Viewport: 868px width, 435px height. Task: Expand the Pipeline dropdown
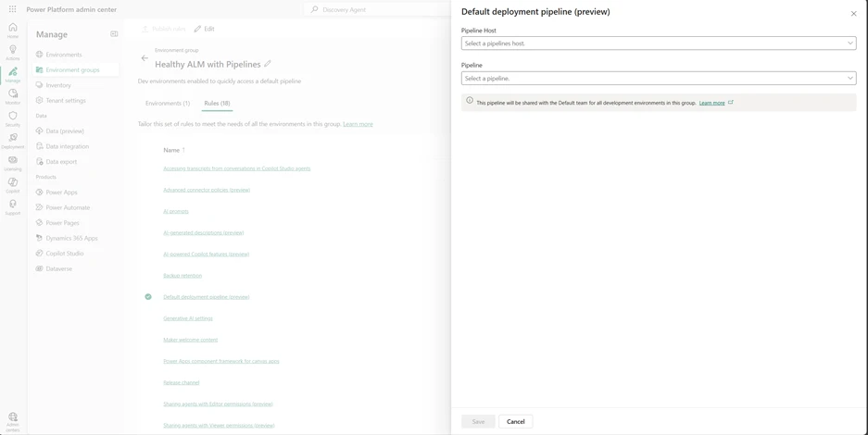click(658, 79)
